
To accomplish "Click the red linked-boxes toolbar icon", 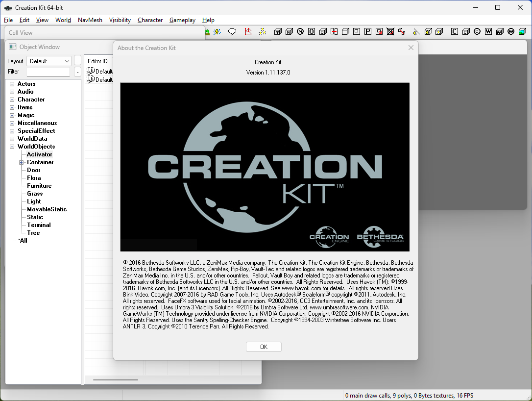I will point(402,31).
